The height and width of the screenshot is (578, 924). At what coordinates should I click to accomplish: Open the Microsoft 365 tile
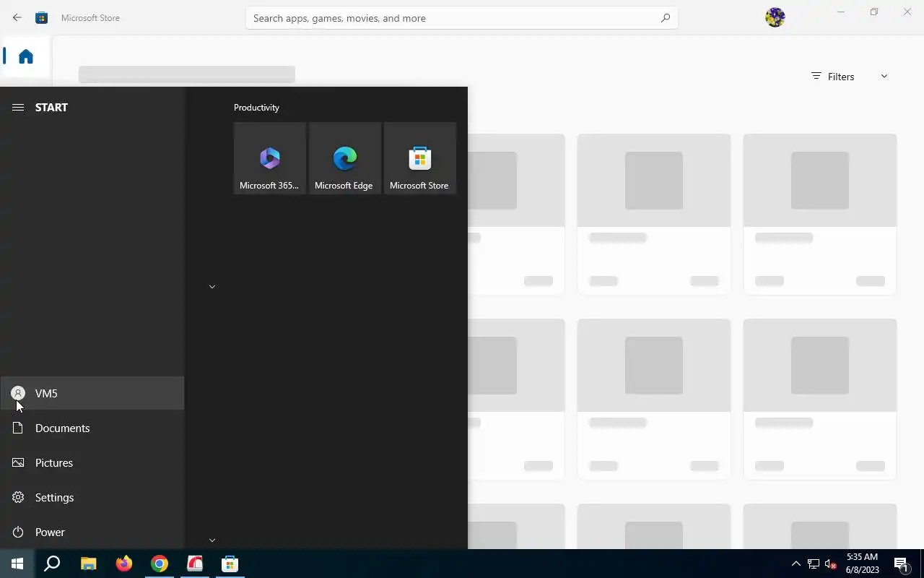pos(270,158)
